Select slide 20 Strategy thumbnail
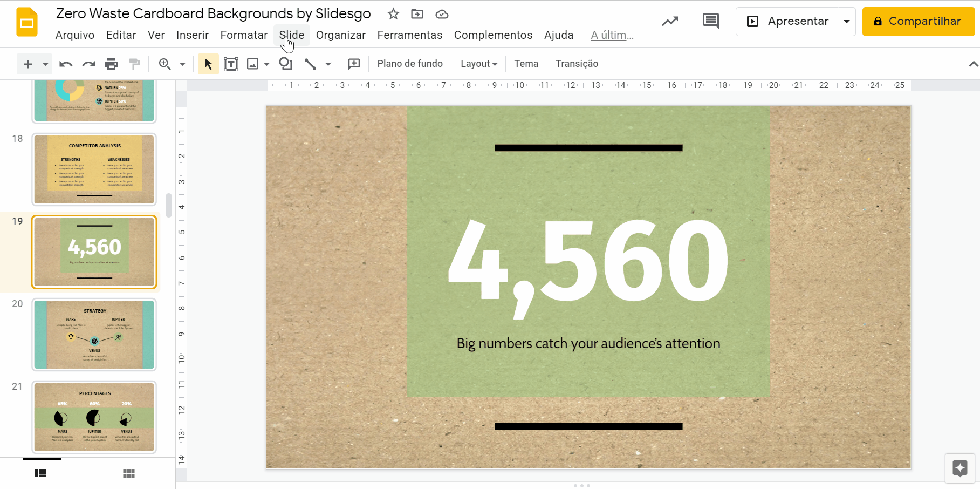Viewport: 980px width, 489px height. tap(94, 335)
